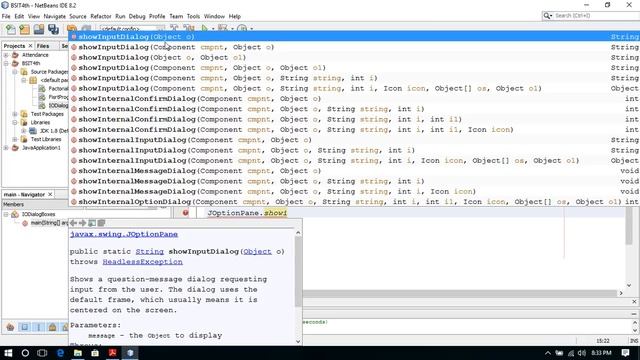The height and width of the screenshot is (360, 640).
Task: Collapse IODialogBoxes class in Navigator
Action: pos(6,214)
